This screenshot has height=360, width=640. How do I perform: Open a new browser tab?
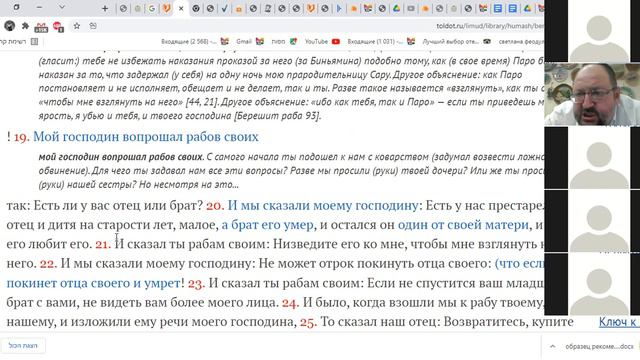click(x=104, y=8)
